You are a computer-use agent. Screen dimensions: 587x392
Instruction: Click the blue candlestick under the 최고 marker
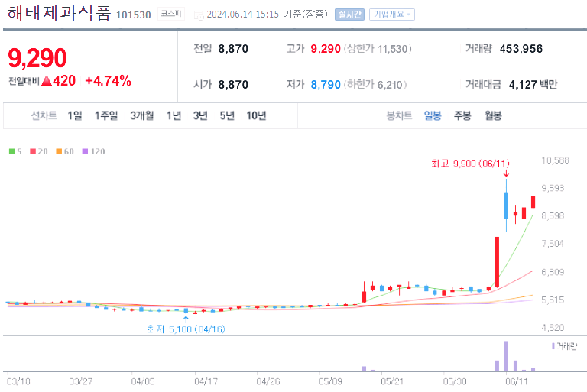point(506,206)
